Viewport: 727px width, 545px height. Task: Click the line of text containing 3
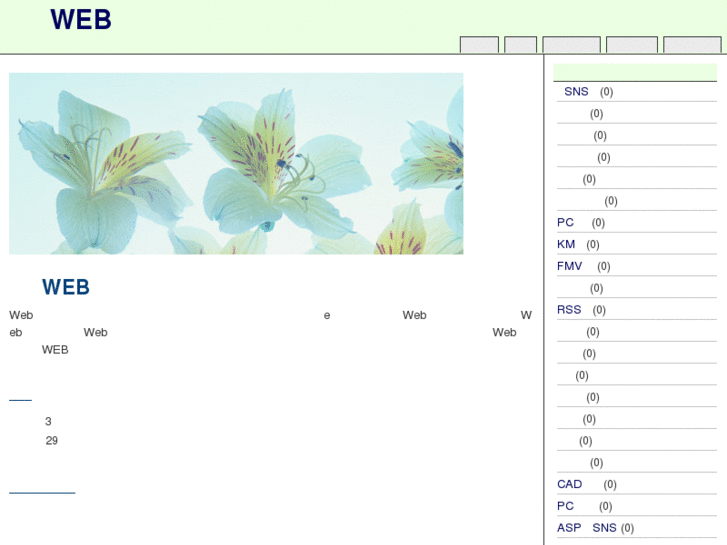[48, 421]
